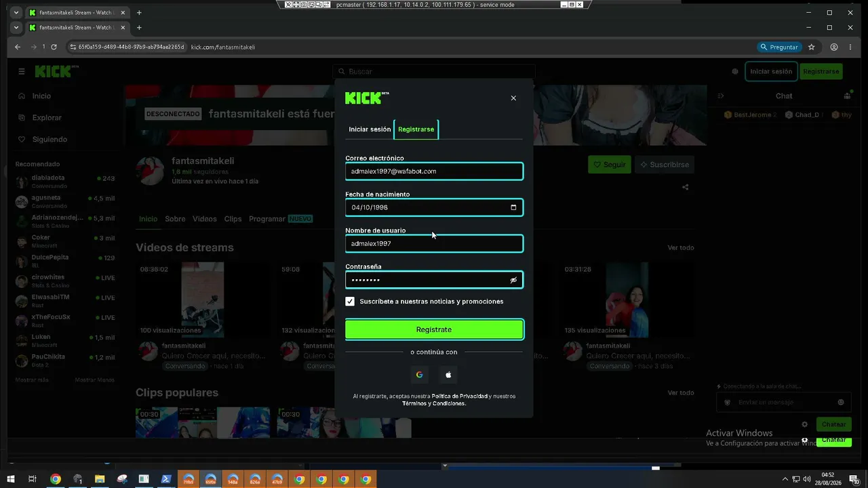The width and height of the screenshot is (868, 488).
Task: Open recommended channel diabladota
Action: click(x=65, y=181)
